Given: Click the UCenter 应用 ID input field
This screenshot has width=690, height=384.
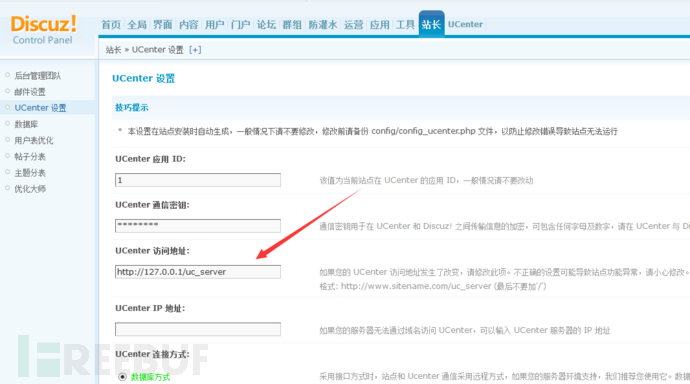Looking at the screenshot, I should (198, 180).
